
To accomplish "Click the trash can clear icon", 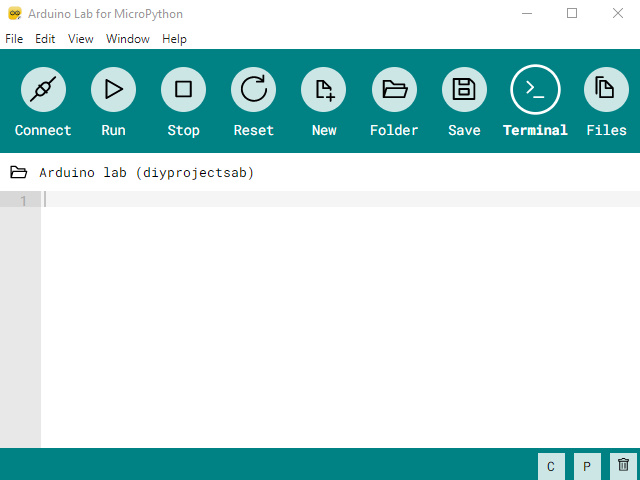I will point(623,465).
